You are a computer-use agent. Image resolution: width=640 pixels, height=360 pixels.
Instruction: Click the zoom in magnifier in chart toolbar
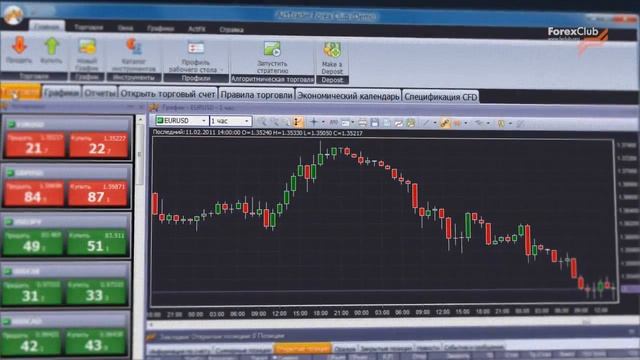262,122
